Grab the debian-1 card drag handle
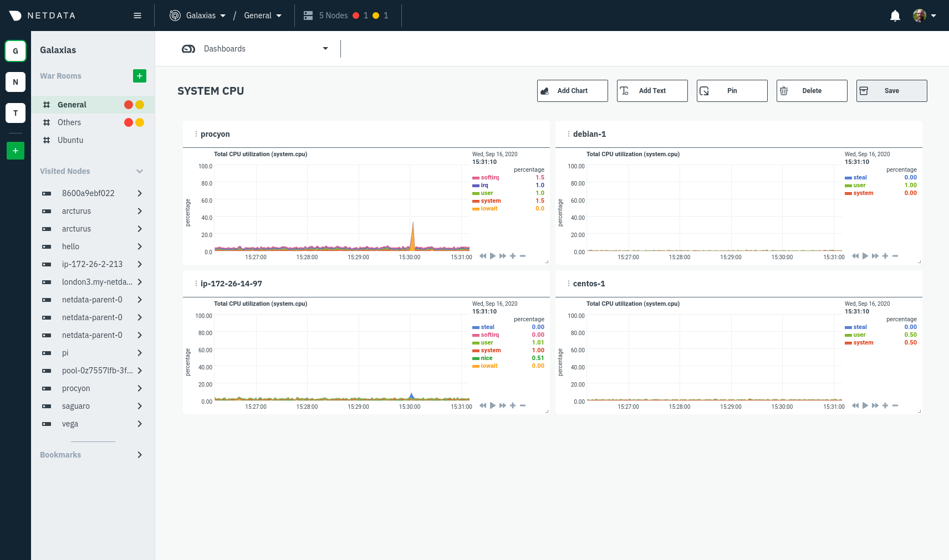Image resolution: width=949 pixels, height=560 pixels. (x=569, y=134)
